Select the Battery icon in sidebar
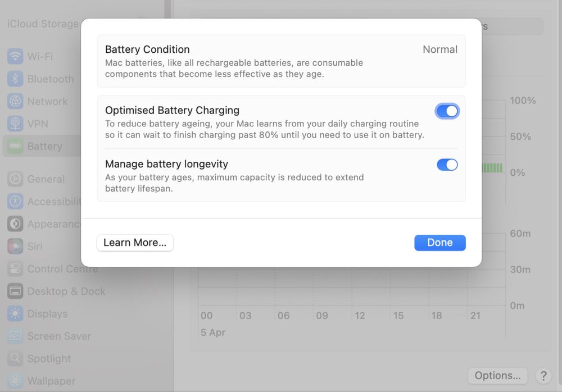This screenshot has width=562, height=392. [x=15, y=147]
